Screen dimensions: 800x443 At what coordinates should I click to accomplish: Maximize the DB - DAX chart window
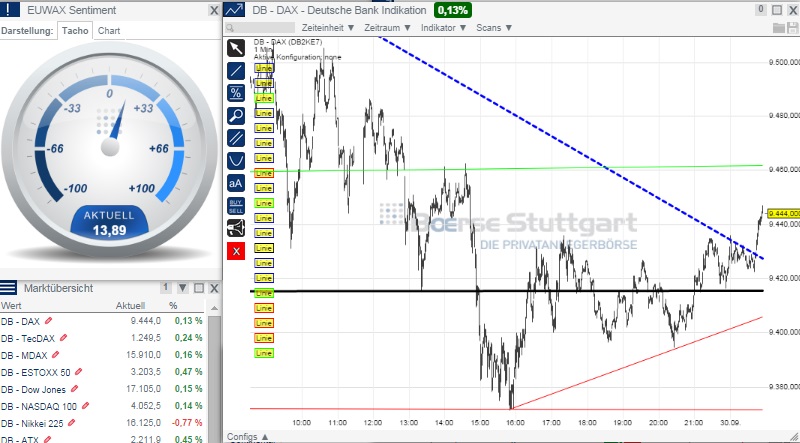(x=777, y=10)
